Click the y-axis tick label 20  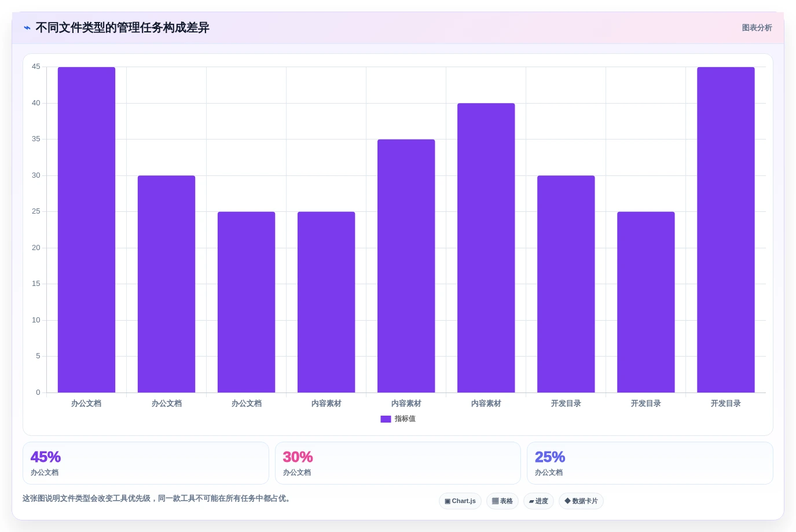[36, 248]
